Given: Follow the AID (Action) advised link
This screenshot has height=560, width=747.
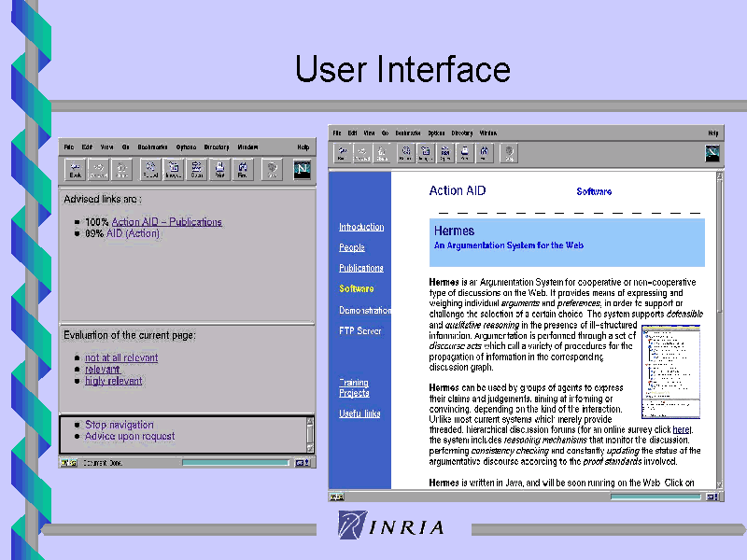Looking at the screenshot, I should click(133, 233).
